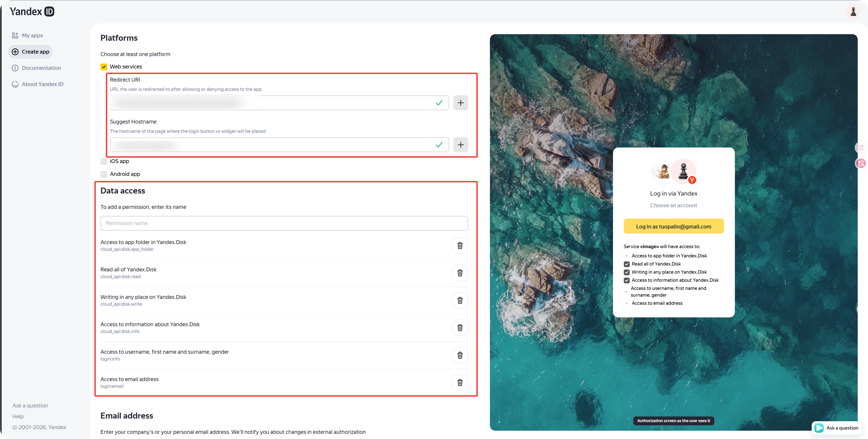Click the login:email scope text
Viewport: 868px width, 439px height.
pos(112,387)
